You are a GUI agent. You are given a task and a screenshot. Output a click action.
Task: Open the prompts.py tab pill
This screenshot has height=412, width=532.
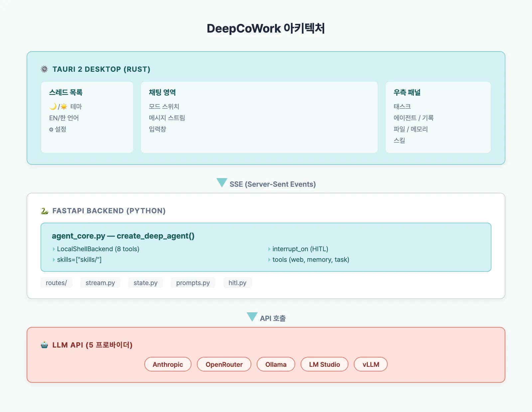[x=193, y=283]
